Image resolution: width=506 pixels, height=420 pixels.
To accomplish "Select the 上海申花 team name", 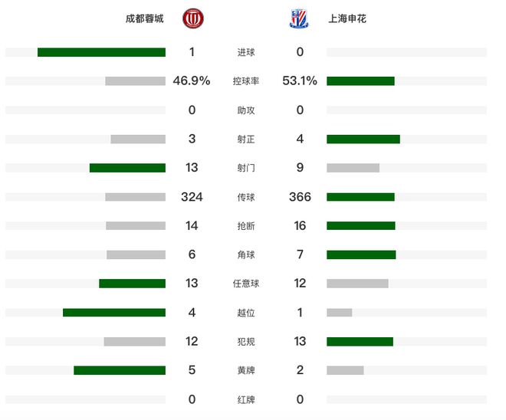I will tap(347, 18).
